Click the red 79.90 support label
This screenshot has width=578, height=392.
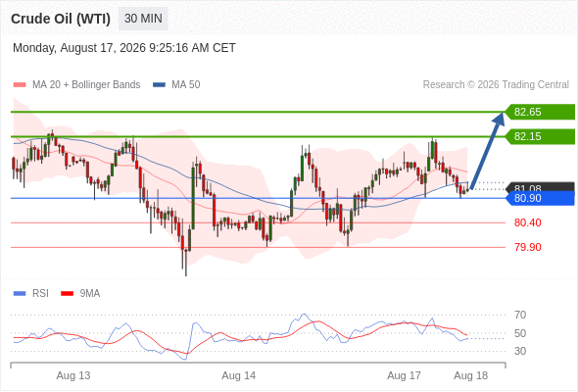tap(528, 247)
